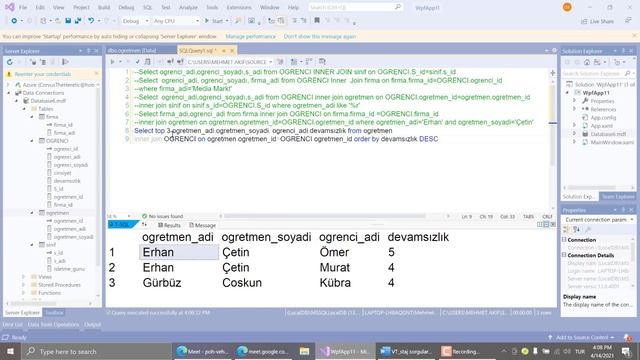Click Add to Source Control button
Viewport: 640px width, 360px height.
click(x=582, y=338)
